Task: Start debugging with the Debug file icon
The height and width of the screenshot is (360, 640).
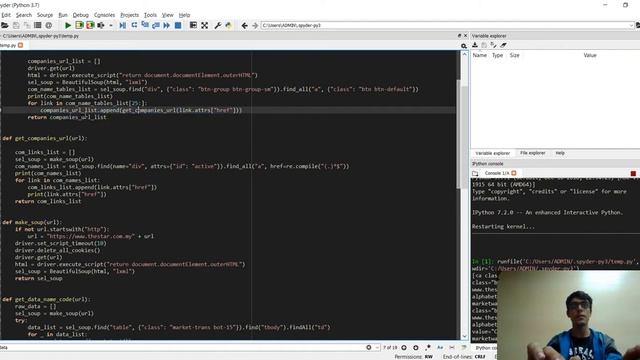Action: tap(122, 25)
